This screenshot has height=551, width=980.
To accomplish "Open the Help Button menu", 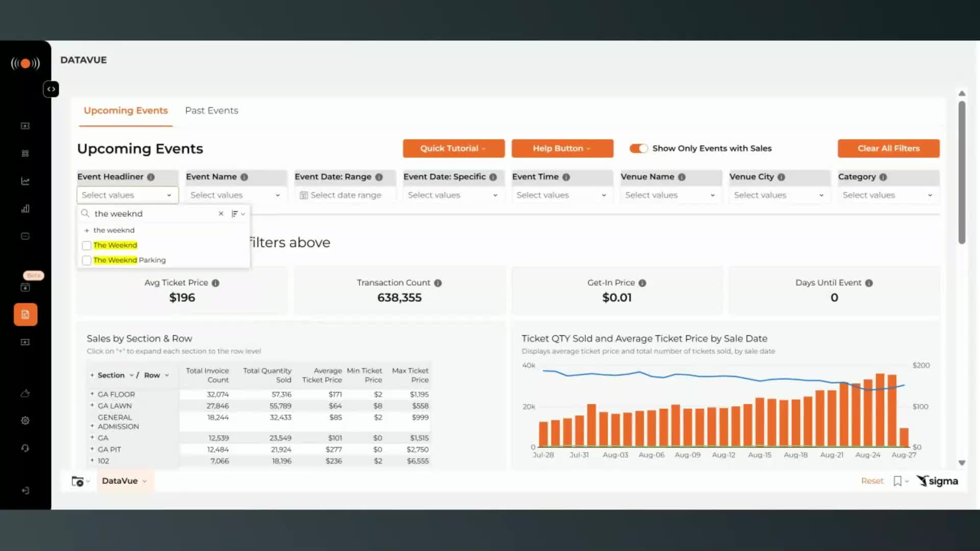I will click(x=562, y=148).
